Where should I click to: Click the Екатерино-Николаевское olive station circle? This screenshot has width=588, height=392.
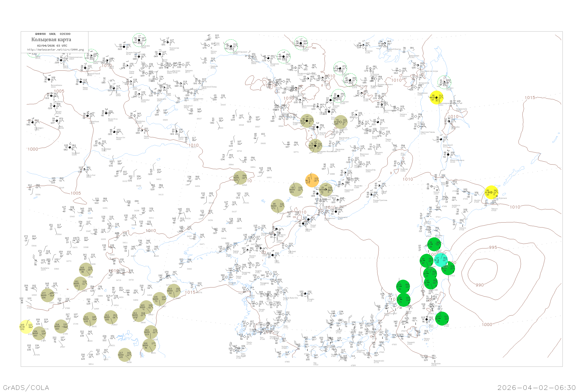pyautogui.click(x=315, y=146)
